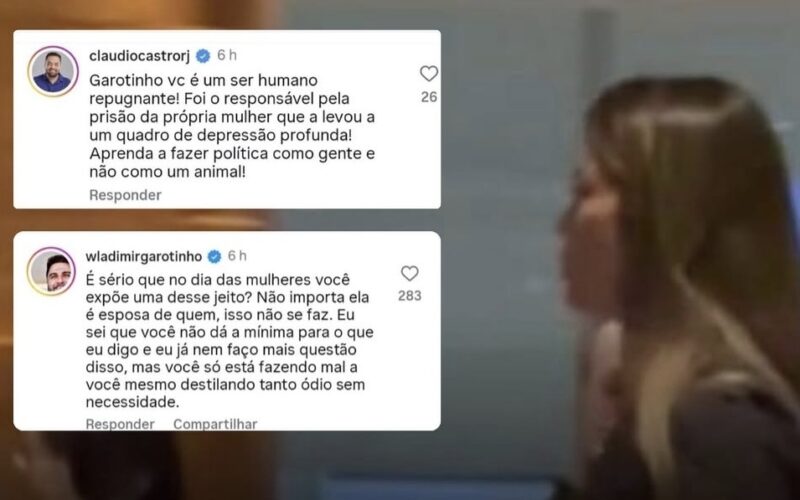Screen dimensions: 800x500
Task: Visit the claudiocastrorj username link
Action: coord(139,56)
